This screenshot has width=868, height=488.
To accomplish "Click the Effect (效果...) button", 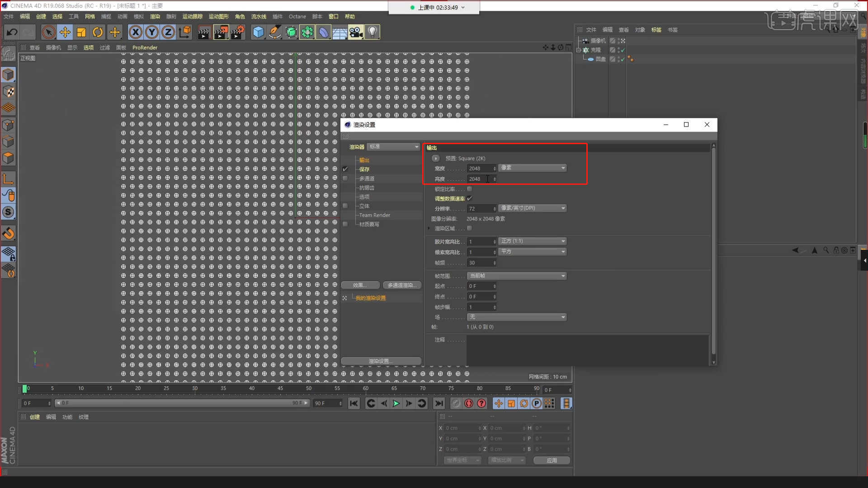I will click(x=360, y=285).
